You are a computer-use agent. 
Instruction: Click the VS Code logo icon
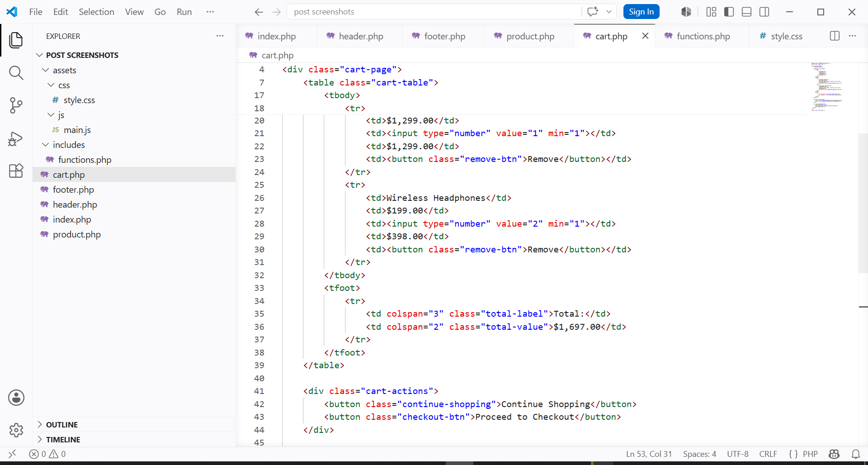12,12
